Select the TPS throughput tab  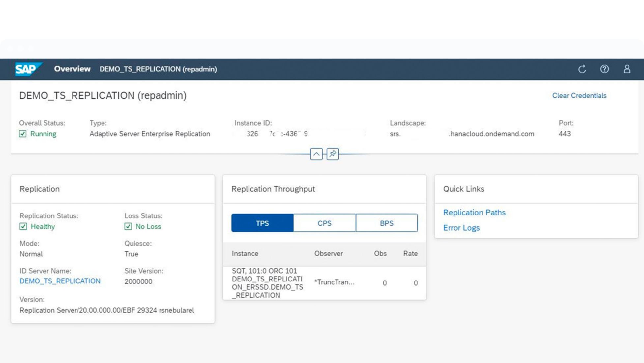tap(262, 223)
